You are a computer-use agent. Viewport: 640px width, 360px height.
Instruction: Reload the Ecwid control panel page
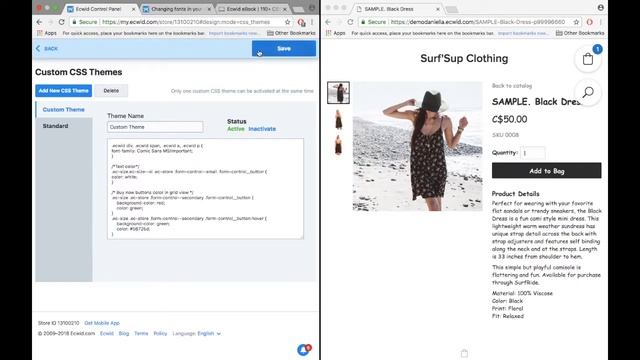coord(61,22)
